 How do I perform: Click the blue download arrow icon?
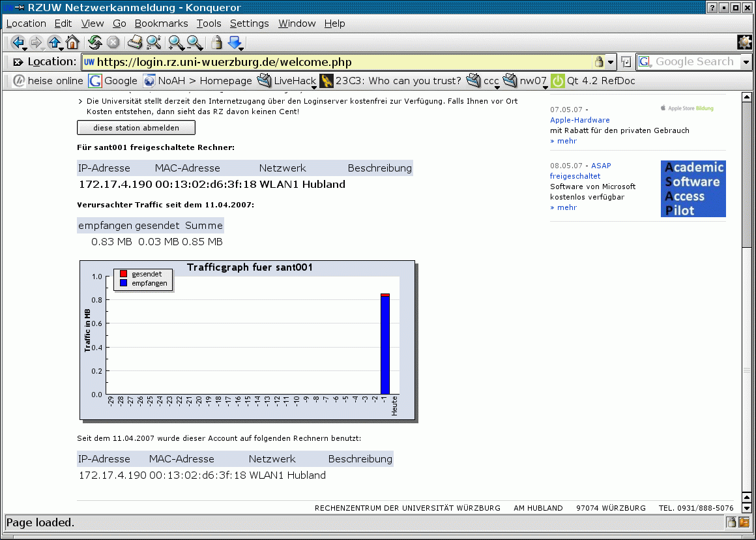pos(235,42)
